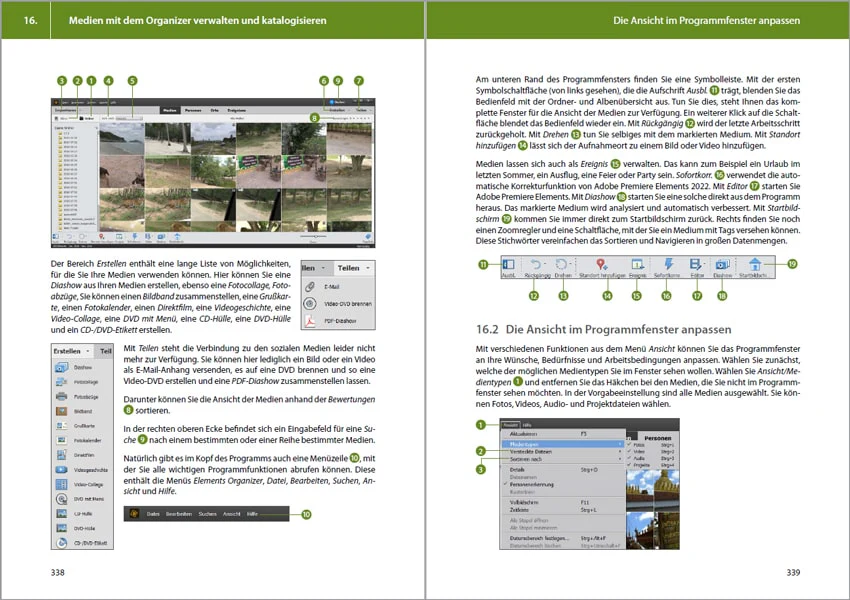
Task: Open the Teilen dropdown arrow
Action: 368,268
